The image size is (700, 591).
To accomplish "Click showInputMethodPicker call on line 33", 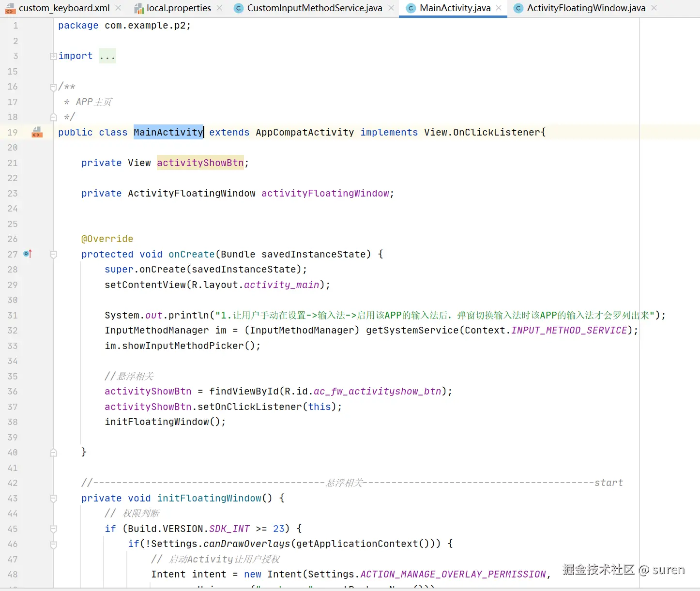I will (x=183, y=346).
